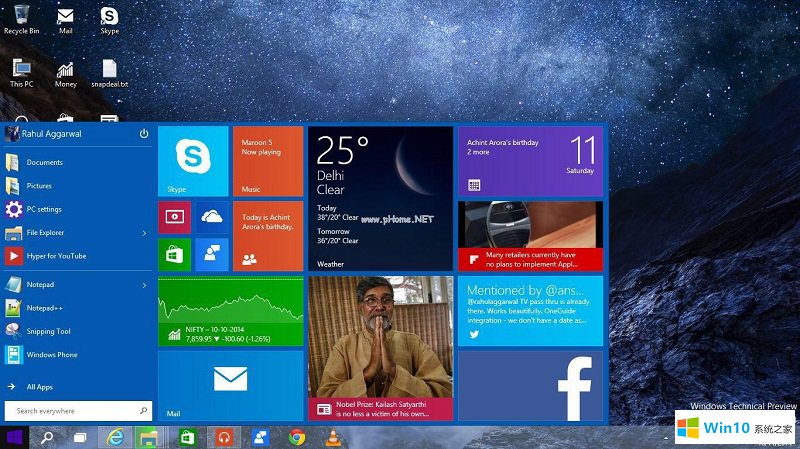The height and width of the screenshot is (449, 800).
Task: Open Windows Phone app entry
Action: (78, 355)
